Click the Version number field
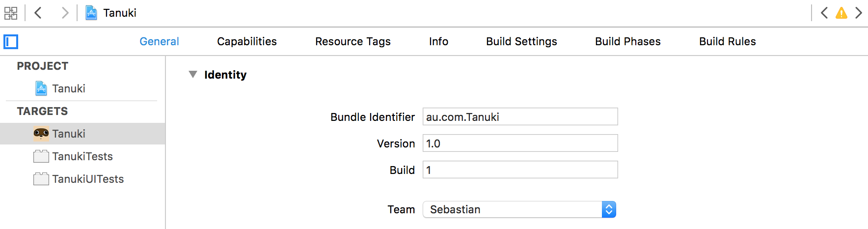Viewport: 868px width, 229px height. pyautogui.click(x=520, y=143)
